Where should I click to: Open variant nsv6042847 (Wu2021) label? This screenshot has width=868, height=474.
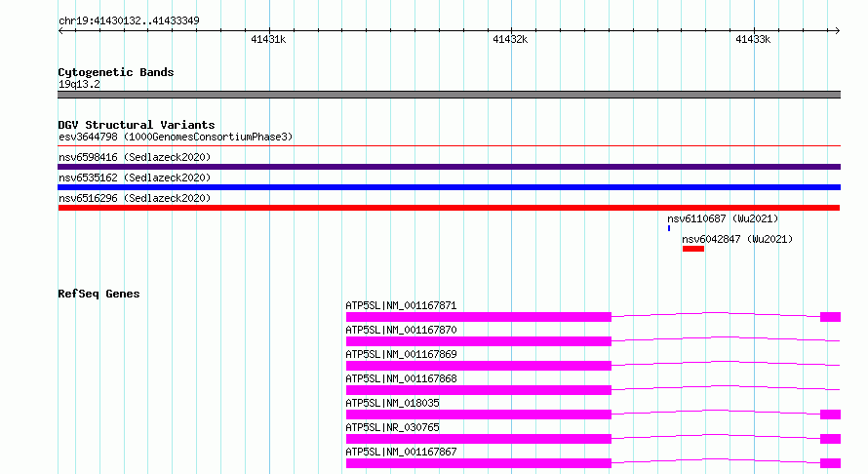737,239
